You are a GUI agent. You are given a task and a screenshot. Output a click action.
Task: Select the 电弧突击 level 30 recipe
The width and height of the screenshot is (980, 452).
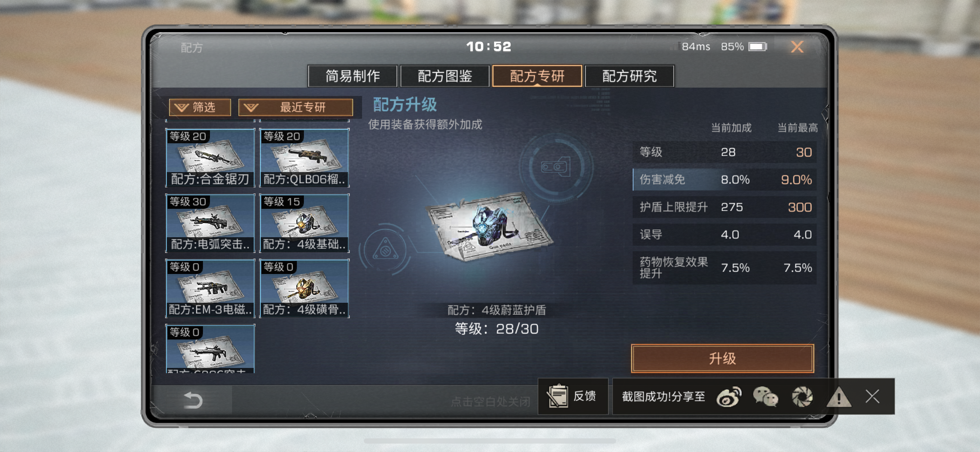[210, 223]
